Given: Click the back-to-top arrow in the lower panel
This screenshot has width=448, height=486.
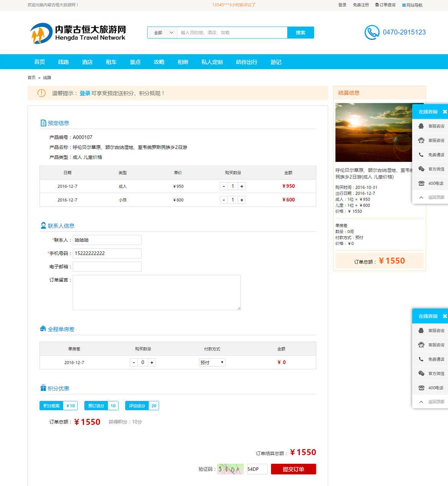Looking at the screenshot, I should [421, 402].
